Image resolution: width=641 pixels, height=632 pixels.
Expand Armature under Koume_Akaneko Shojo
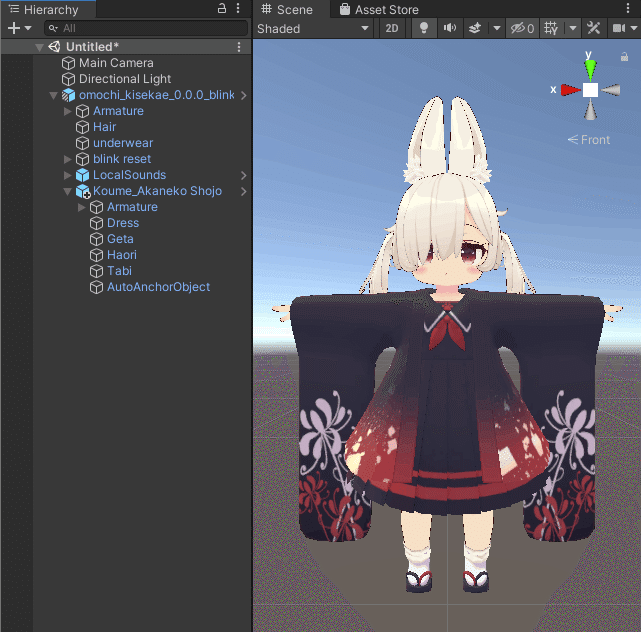[81, 207]
